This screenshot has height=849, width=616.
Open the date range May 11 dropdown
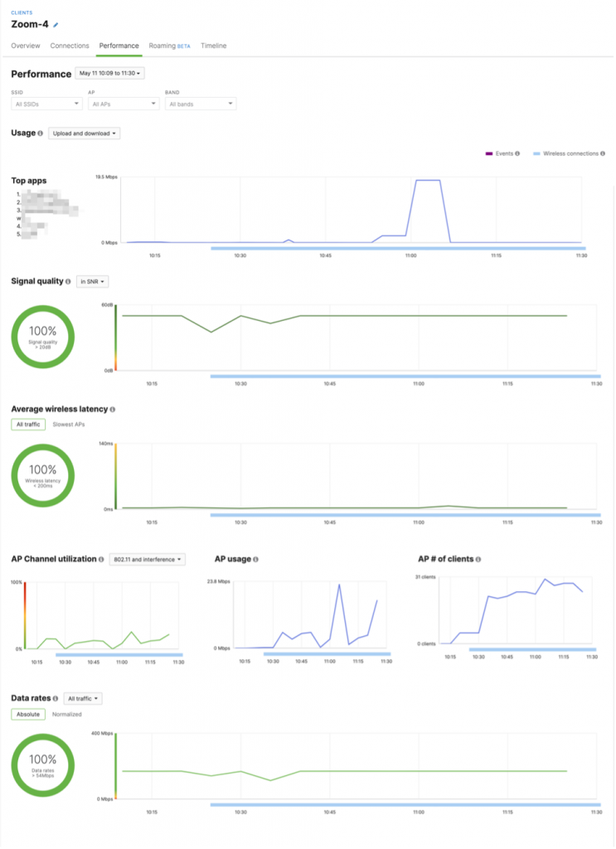tap(111, 74)
